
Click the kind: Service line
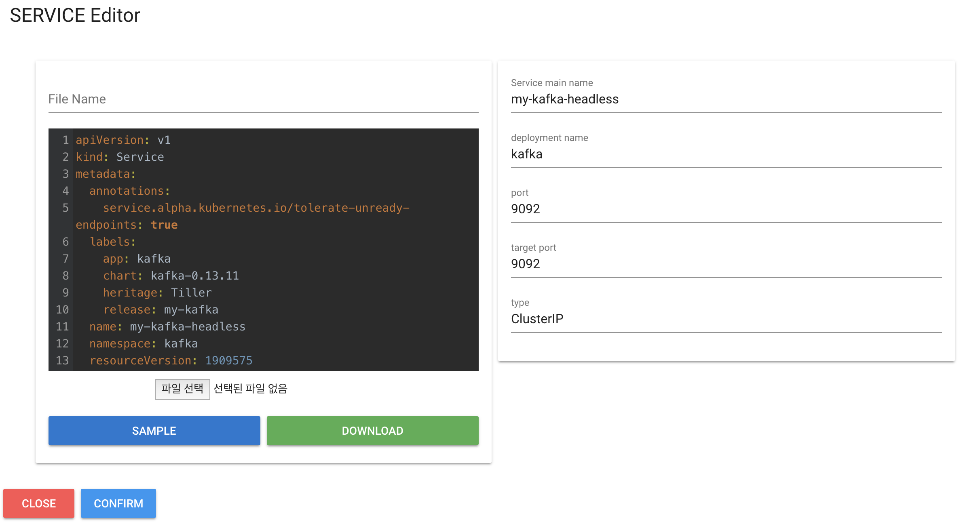[120, 156]
